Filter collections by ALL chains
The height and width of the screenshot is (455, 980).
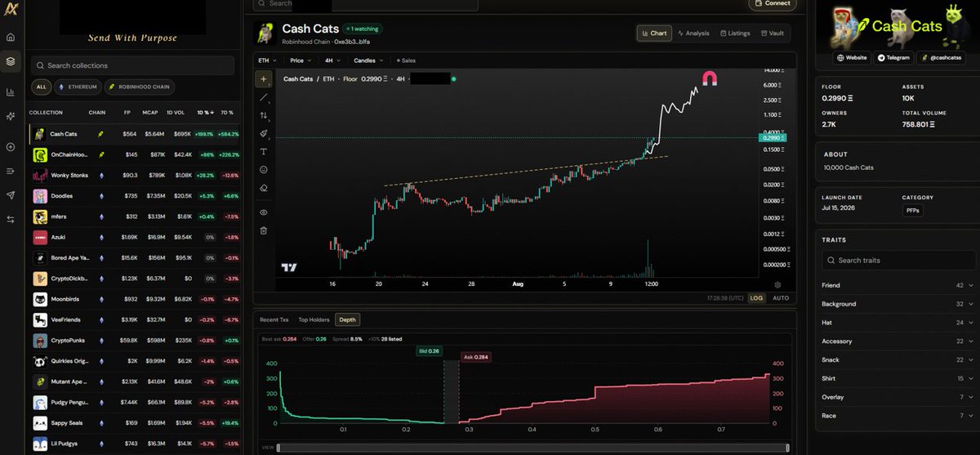[x=40, y=87]
